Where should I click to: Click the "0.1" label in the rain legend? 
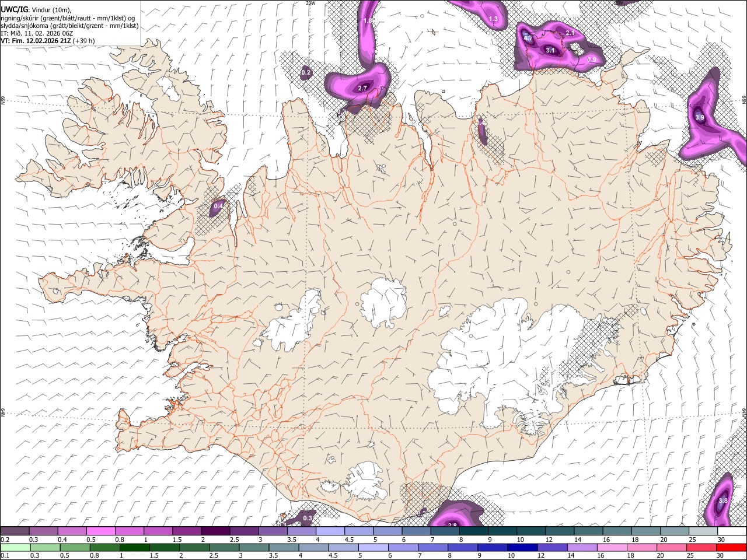(4, 555)
